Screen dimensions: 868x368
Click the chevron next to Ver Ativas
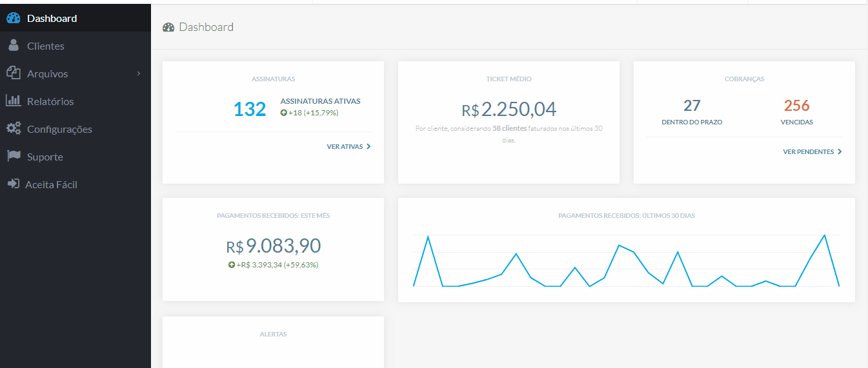[368, 147]
